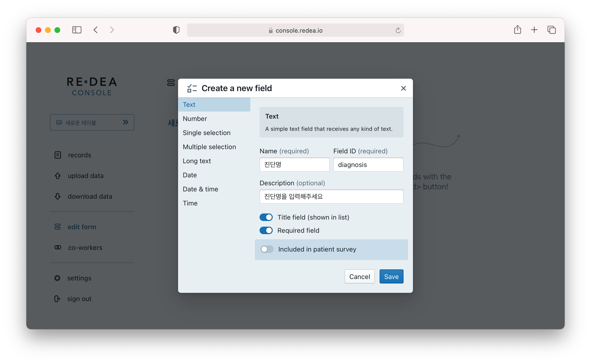Enable Included in patient survey toggle
Viewport: 591px width, 364px height.
tap(267, 249)
